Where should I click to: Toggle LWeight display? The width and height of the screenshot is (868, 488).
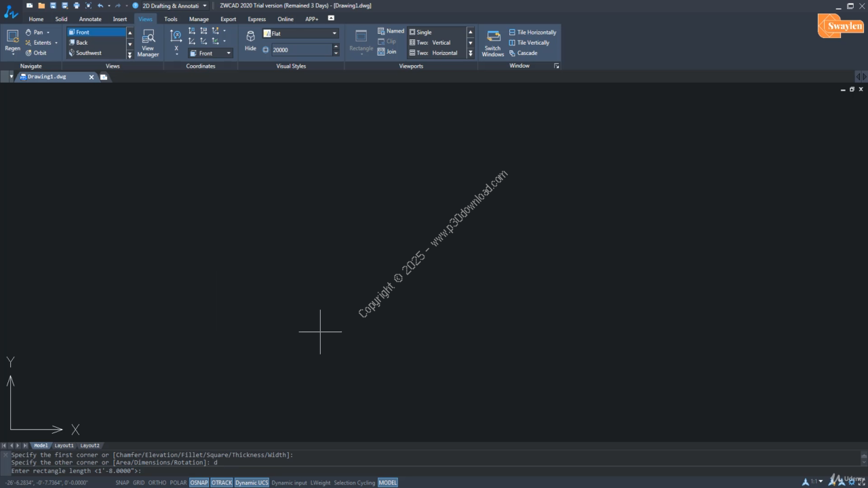pyautogui.click(x=321, y=483)
